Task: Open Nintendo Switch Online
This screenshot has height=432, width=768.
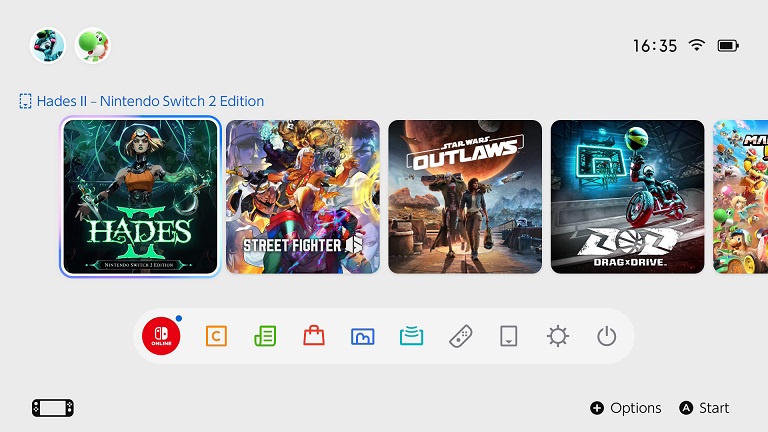Action: click(x=161, y=336)
